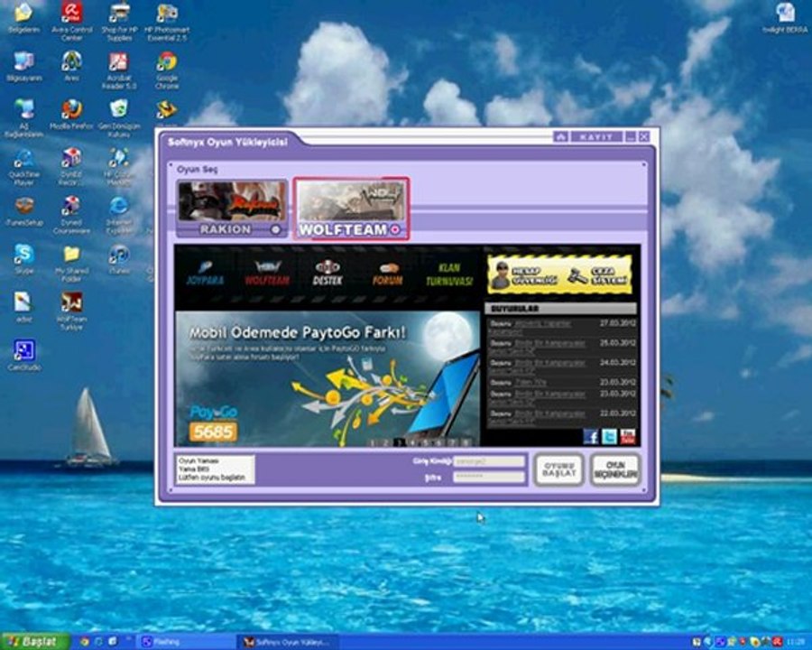Open WOLFTEAM tab in launcher navigation
This screenshot has height=650, width=812.
click(267, 274)
